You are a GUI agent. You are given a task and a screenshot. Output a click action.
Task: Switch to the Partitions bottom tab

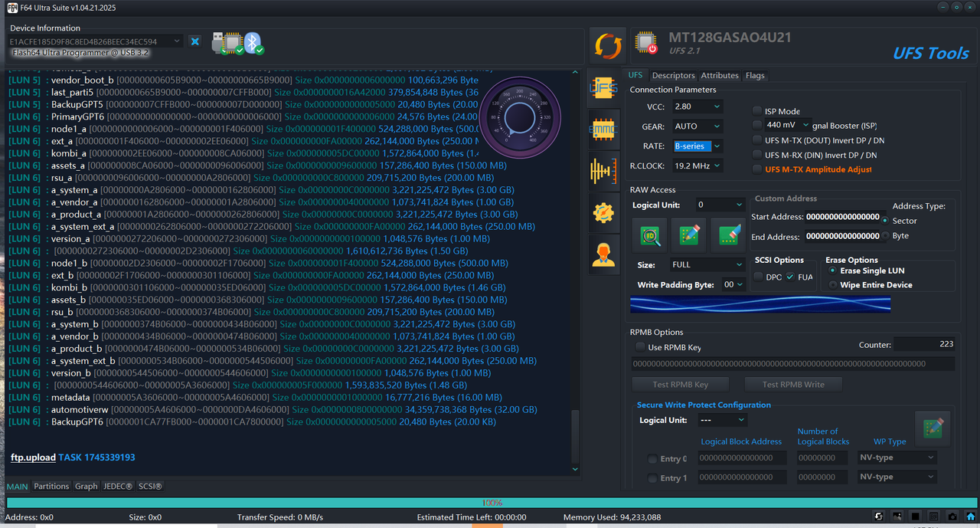pos(51,486)
